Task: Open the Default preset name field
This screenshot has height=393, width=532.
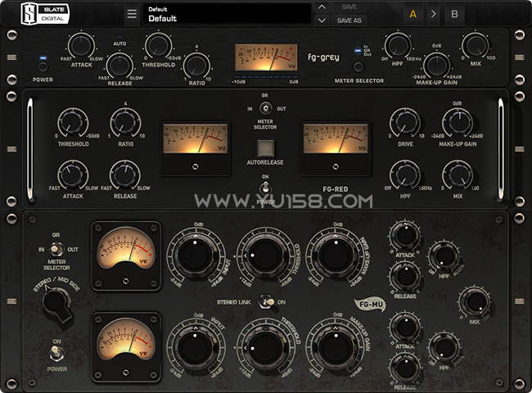Action: [x=227, y=14]
